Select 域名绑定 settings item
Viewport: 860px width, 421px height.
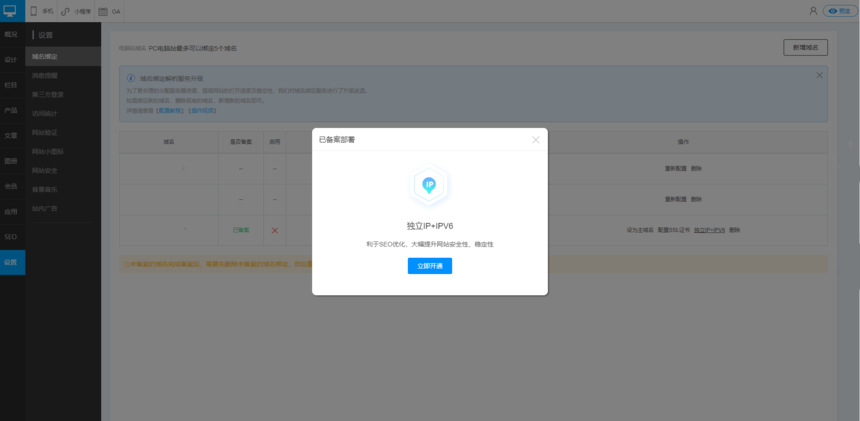point(63,56)
